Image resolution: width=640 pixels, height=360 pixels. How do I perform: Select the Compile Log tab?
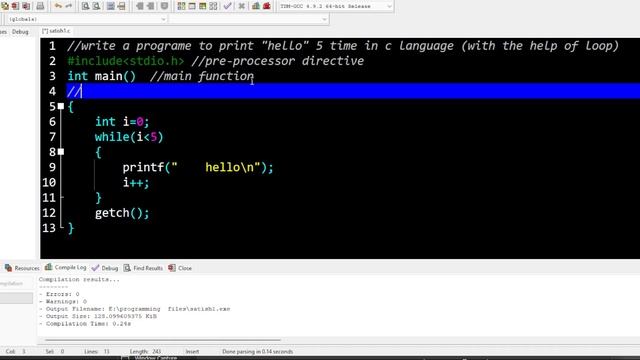[x=66, y=267]
